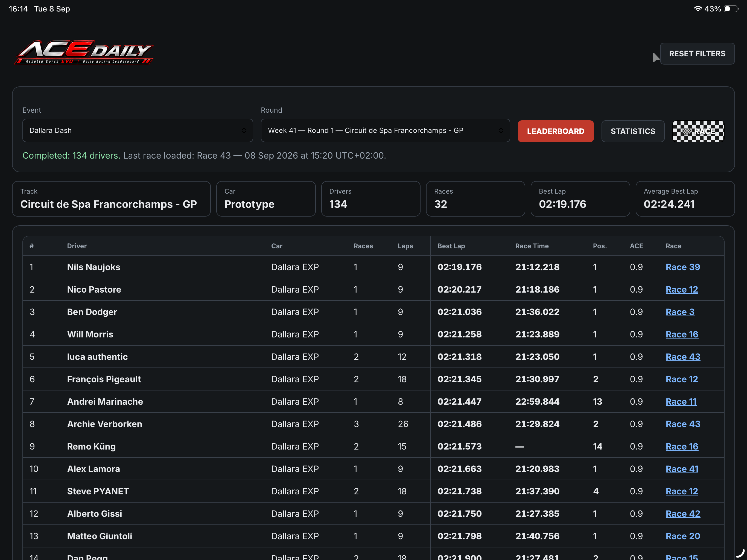This screenshot has height=560, width=747.
Task: Open Race 3 link for Ben Dodger
Action: click(x=680, y=312)
